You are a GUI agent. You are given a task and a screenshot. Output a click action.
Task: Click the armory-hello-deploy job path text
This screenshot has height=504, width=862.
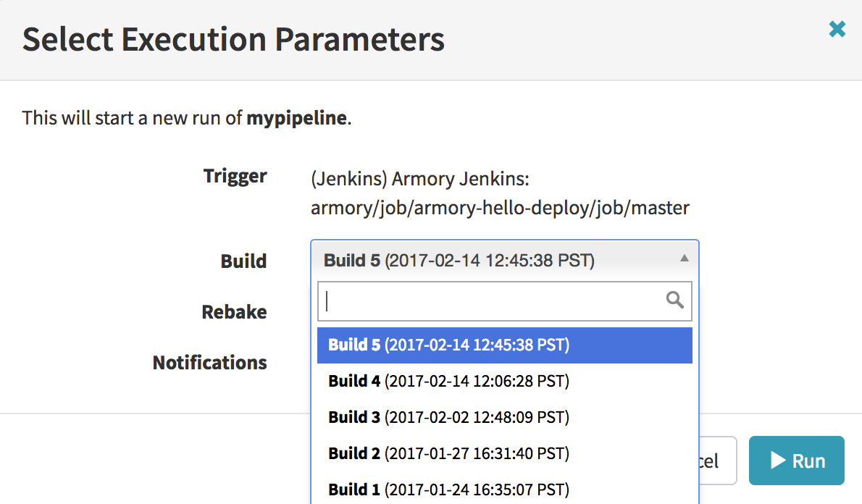500,209
